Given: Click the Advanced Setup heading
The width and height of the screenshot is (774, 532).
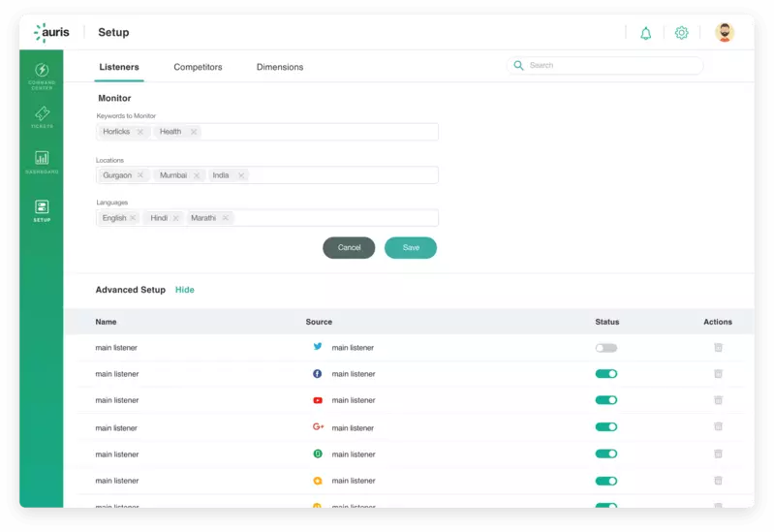Looking at the screenshot, I should coord(131,290).
